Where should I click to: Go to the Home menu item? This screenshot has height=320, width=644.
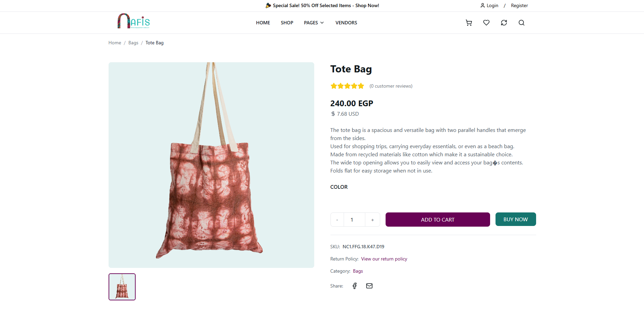[263, 23]
